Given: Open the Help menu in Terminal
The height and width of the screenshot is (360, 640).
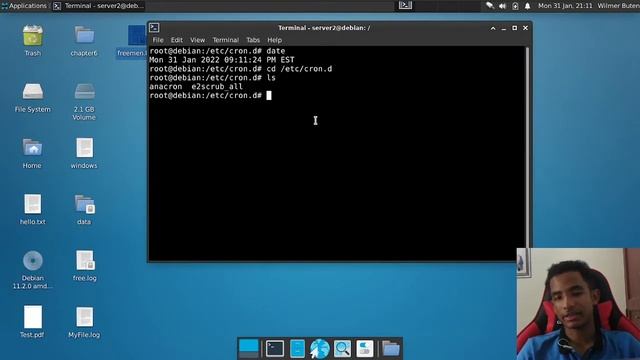Looking at the screenshot, I should [x=274, y=40].
